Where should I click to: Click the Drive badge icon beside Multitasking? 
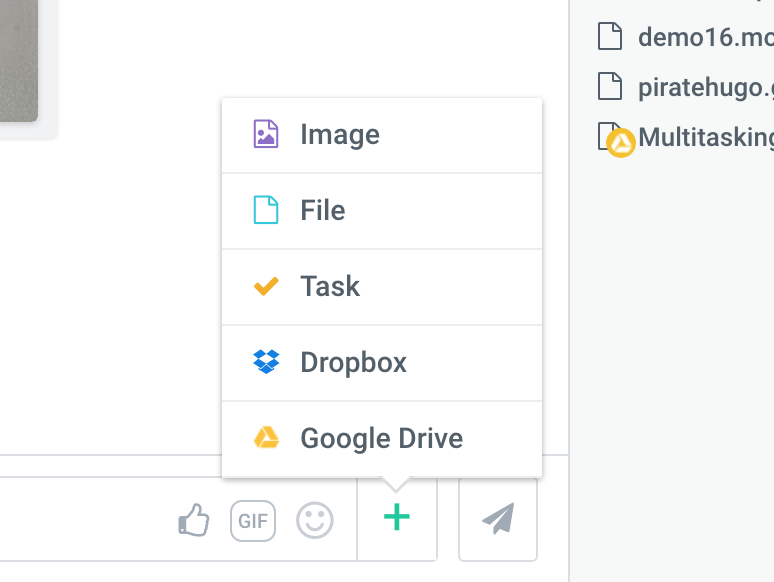620,143
